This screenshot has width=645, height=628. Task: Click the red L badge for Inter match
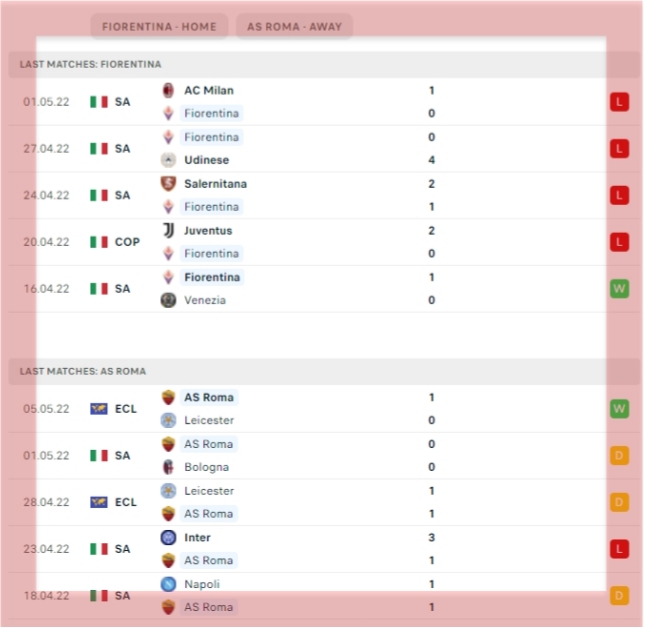[x=619, y=549]
